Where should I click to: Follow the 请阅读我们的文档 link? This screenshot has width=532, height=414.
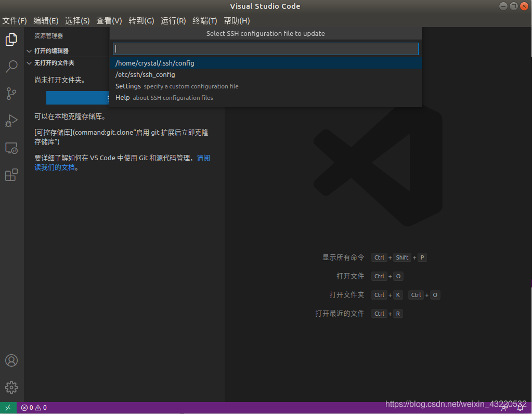point(122,163)
